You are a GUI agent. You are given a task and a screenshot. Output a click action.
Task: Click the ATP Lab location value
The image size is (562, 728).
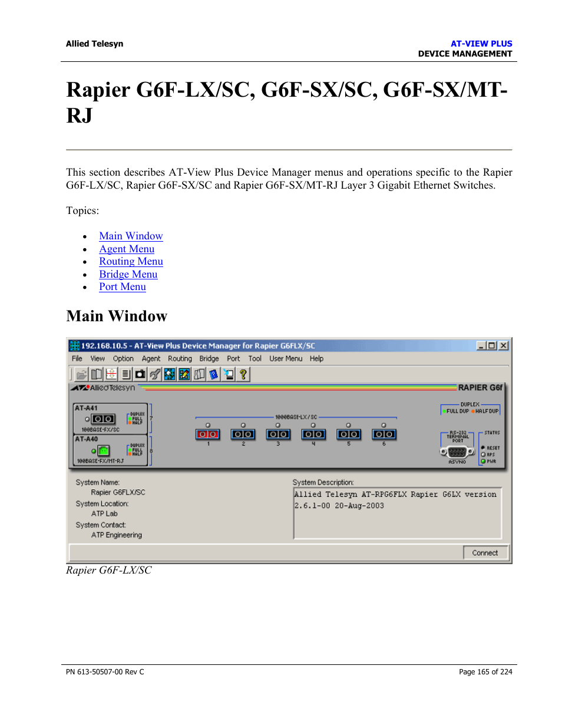tap(104, 513)
